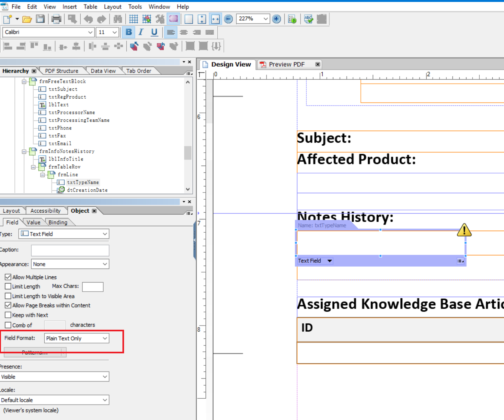Toggle Bold formatting
Screen dimensions: 504x420
pyautogui.click(x=129, y=32)
